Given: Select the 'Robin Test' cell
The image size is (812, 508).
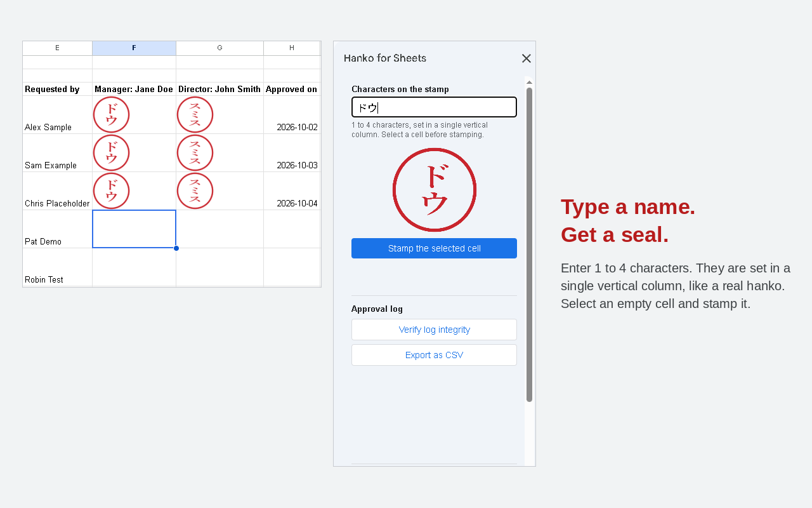Looking at the screenshot, I should coord(57,267).
